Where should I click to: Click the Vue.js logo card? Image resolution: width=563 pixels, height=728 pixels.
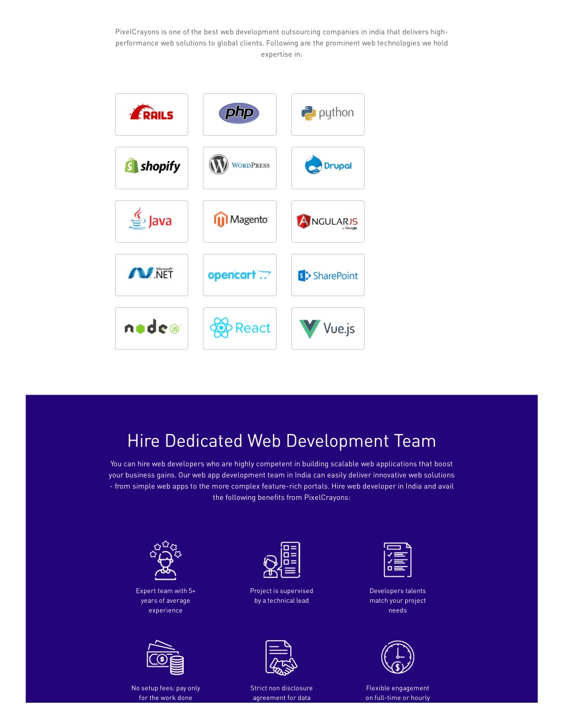click(x=328, y=329)
